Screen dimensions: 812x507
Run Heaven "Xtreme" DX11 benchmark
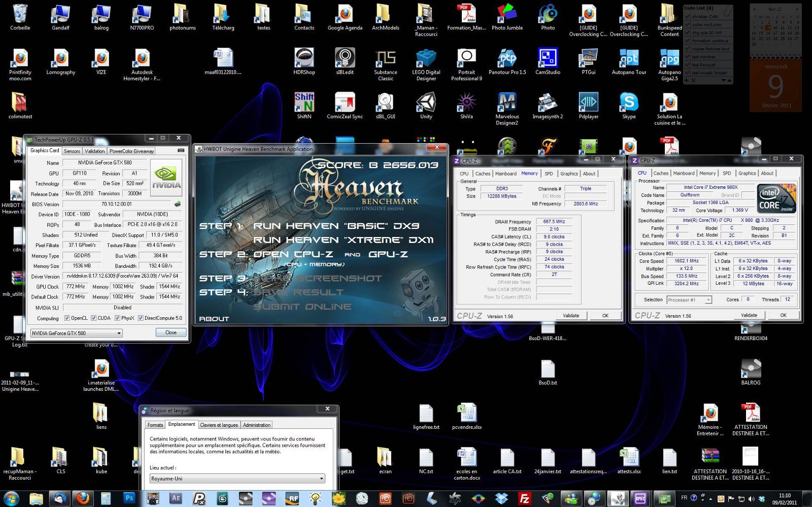pos(343,240)
